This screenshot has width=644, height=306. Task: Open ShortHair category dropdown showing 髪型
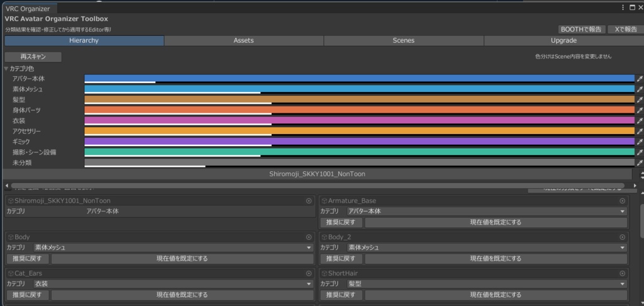486,284
